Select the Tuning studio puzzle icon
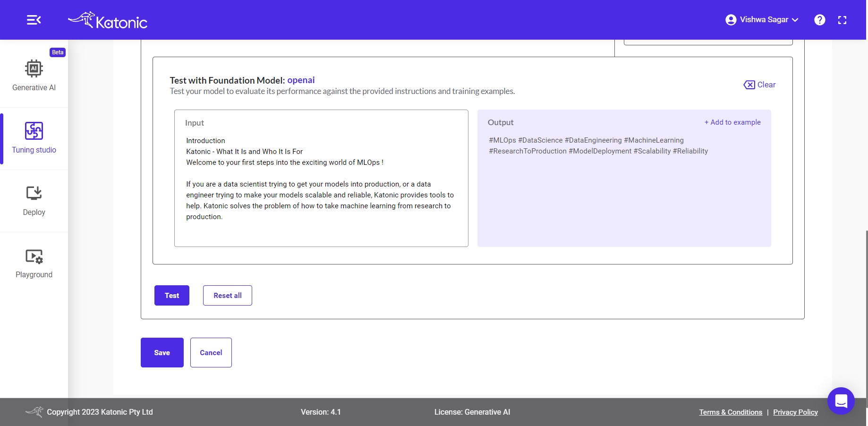Viewport: 868px width, 426px height. click(x=34, y=131)
